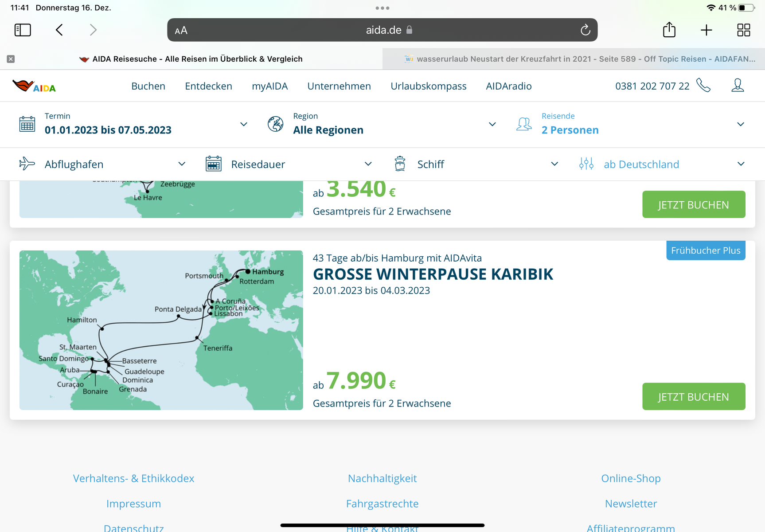Close the AIDA Reisesuche tab

pyautogui.click(x=11, y=59)
